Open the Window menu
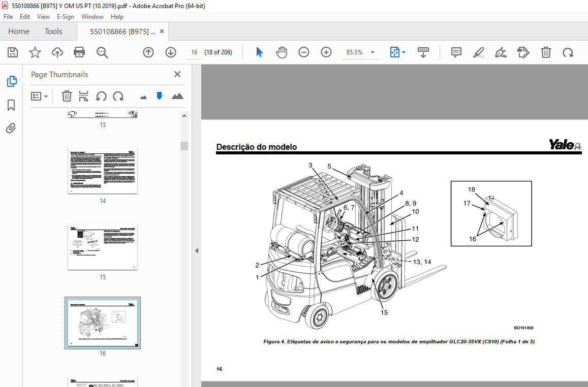588x387 pixels. click(92, 16)
